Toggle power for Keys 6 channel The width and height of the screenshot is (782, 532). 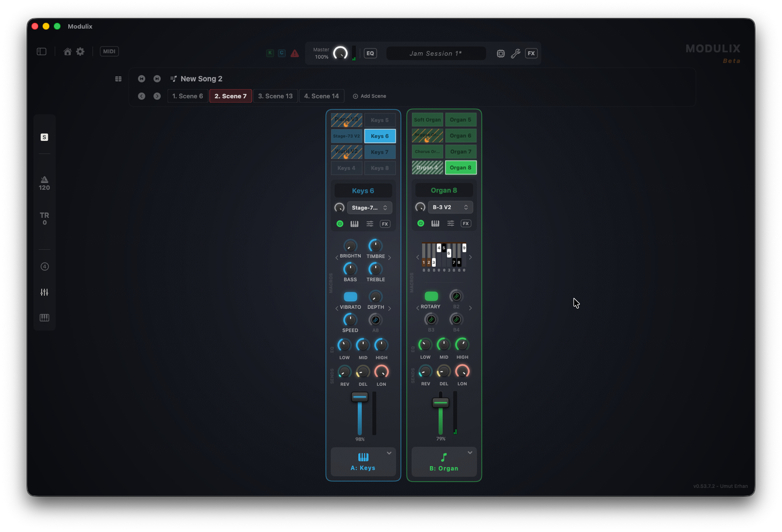(340, 224)
